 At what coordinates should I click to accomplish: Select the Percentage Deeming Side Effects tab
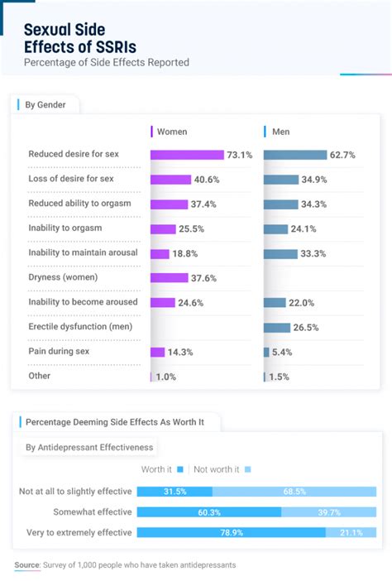coord(115,422)
